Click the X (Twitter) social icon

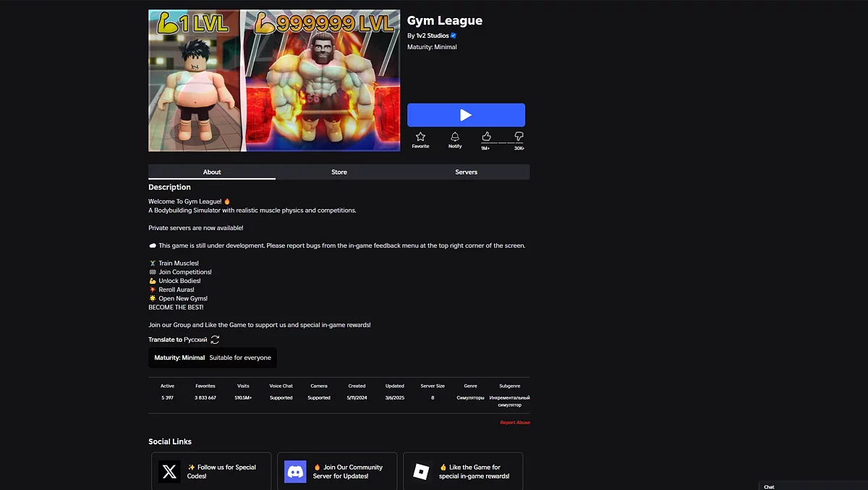tap(169, 472)
